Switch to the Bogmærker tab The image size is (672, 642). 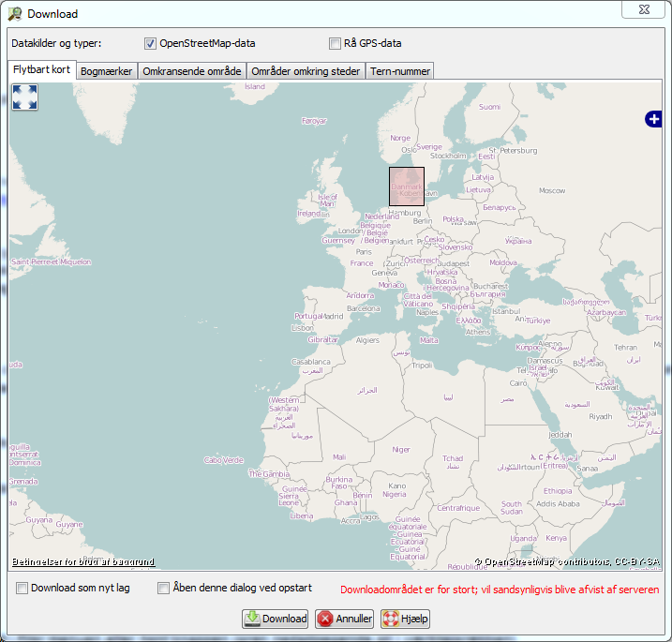pyautogui.click(x=106, y=71)
